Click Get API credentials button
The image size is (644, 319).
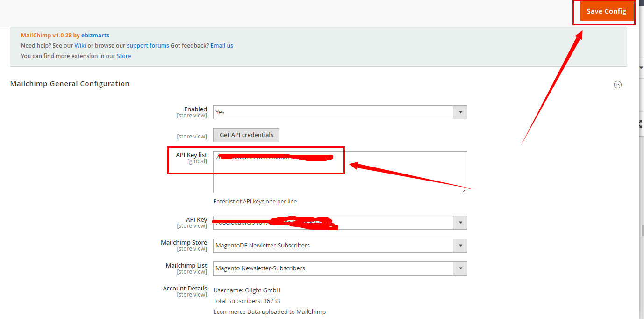tap(246, 135)
